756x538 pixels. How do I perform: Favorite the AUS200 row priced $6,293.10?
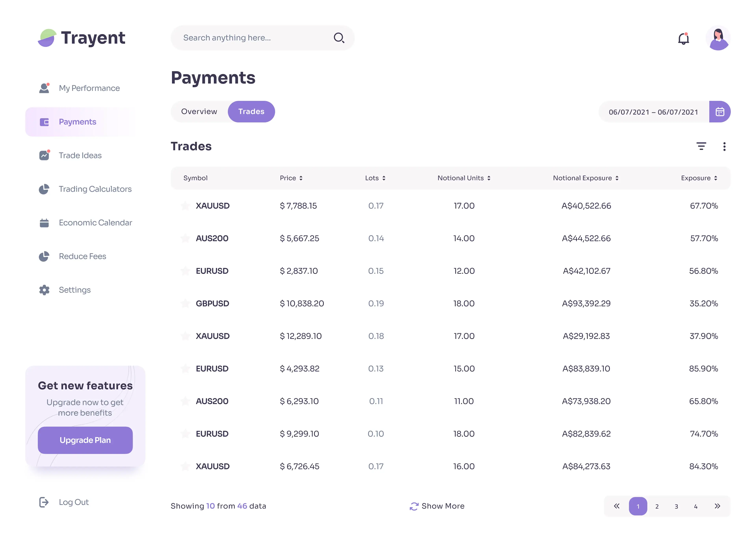[185, 401]
